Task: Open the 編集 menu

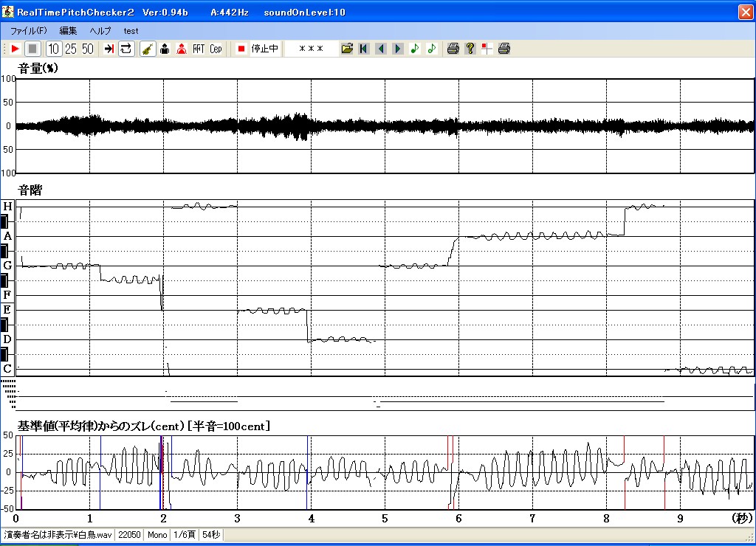Action: [68, 31]
